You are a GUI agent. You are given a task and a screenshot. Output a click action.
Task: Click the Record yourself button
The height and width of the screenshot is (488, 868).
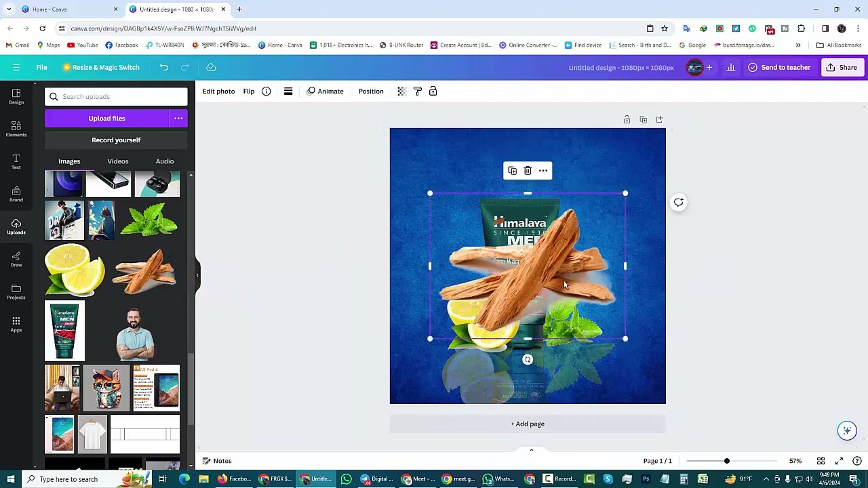[x=116, y=140]
